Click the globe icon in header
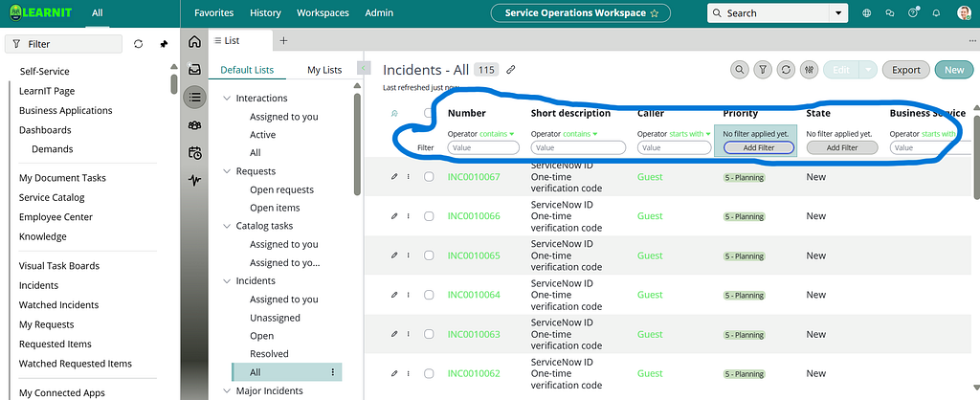 point(867,13)
